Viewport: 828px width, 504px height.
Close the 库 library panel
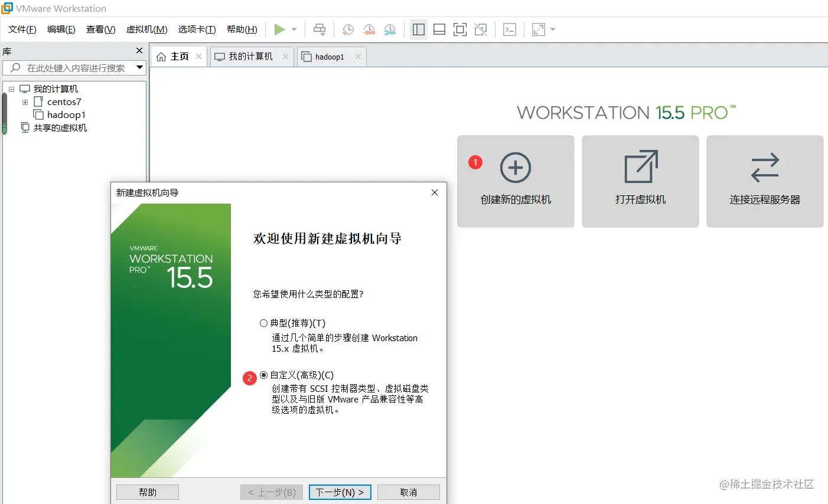139,51
